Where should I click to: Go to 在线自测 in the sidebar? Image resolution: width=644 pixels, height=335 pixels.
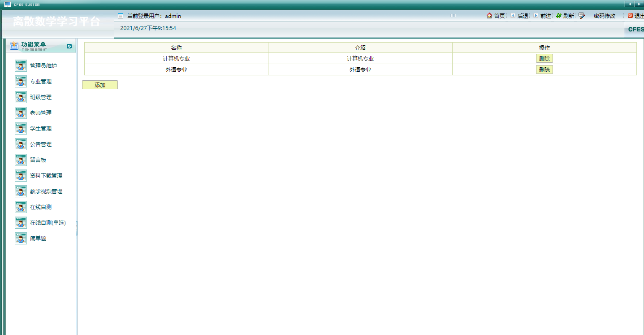tap(41, 207)
